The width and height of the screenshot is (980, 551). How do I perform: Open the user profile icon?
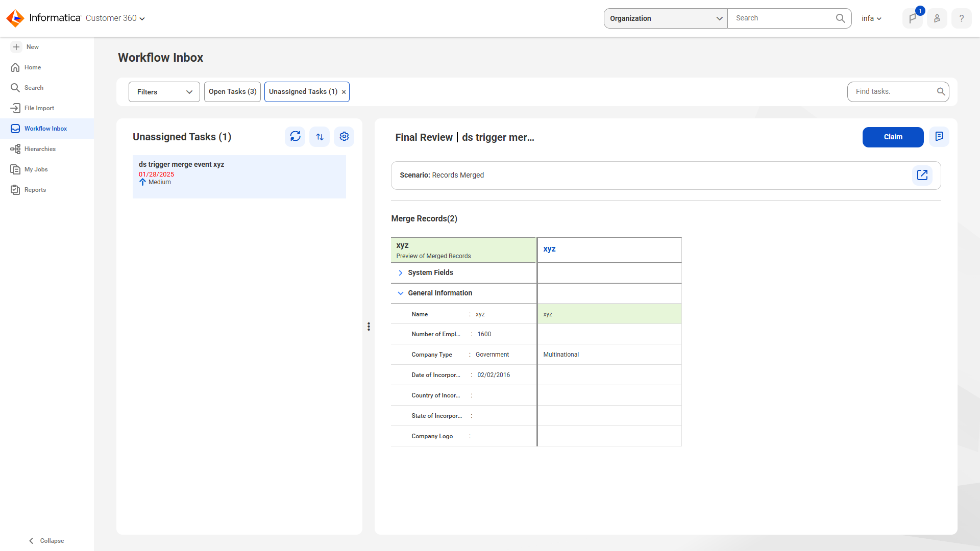coord(937,18)
